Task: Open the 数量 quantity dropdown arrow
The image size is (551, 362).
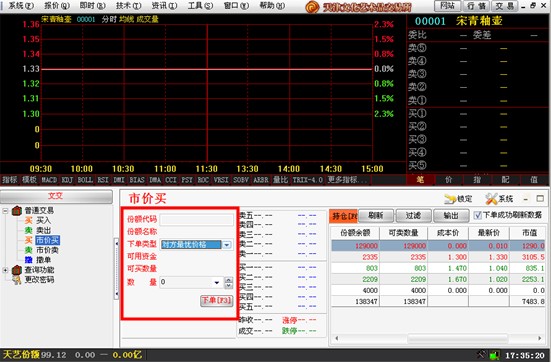Action: click(x=217, y=282)
